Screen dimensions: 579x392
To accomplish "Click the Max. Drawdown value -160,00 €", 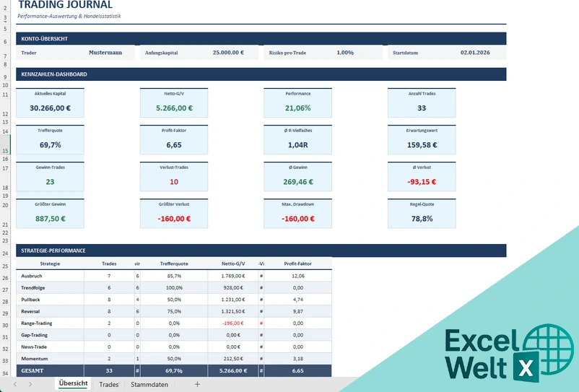I will click(x=297, y=219).
